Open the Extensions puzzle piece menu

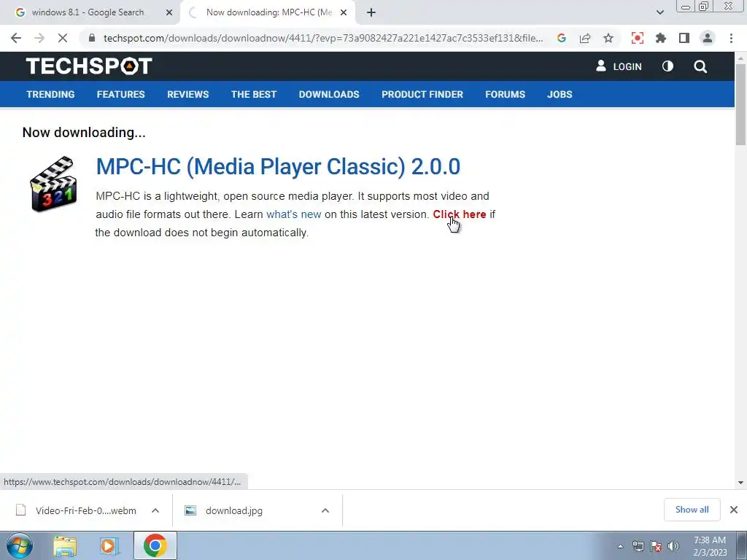pos(661,38)
